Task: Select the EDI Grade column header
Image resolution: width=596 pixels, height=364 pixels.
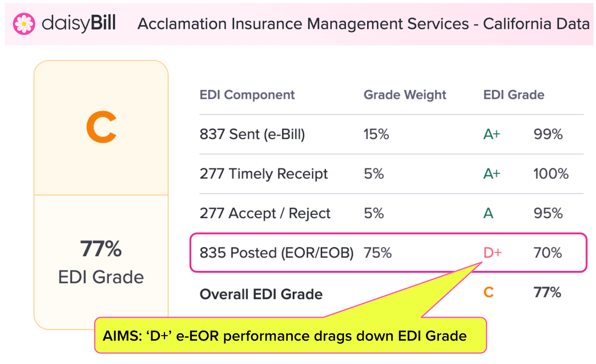Action: pyautogui.click(x=513, y=95)
